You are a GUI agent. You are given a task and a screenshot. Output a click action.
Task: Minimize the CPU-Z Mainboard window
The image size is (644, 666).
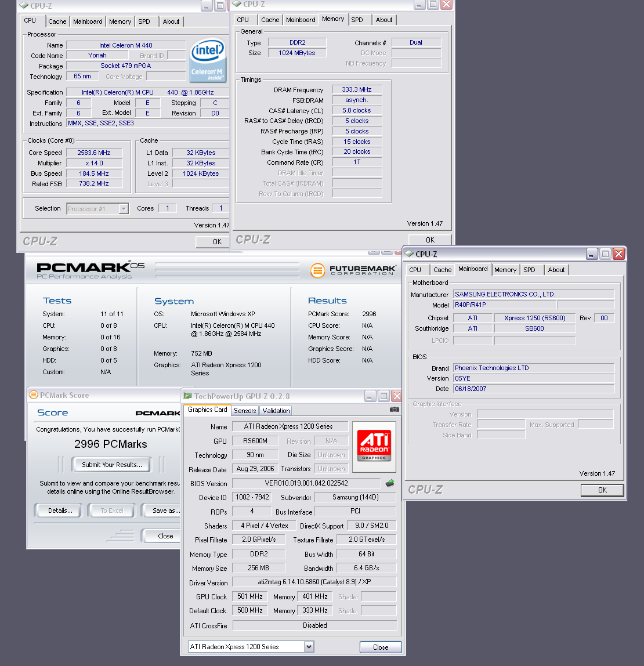[592, 254]
